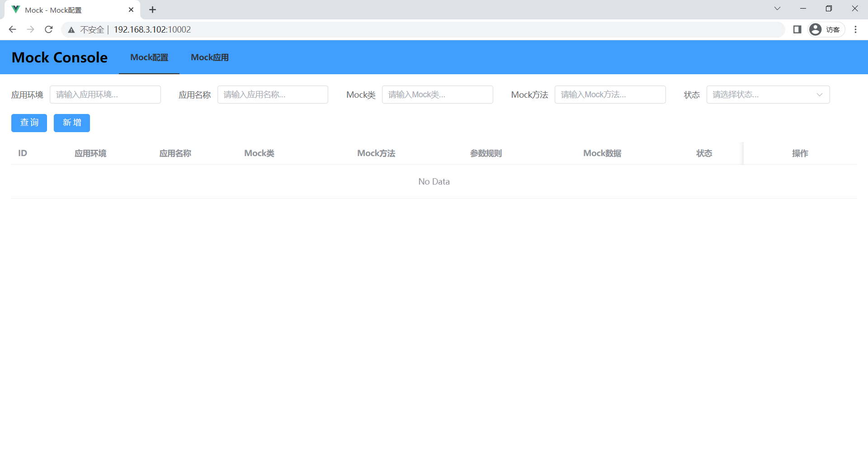
Task: Click the Mock类 column header
Action: pyautogui.click(x=259, y=153)
